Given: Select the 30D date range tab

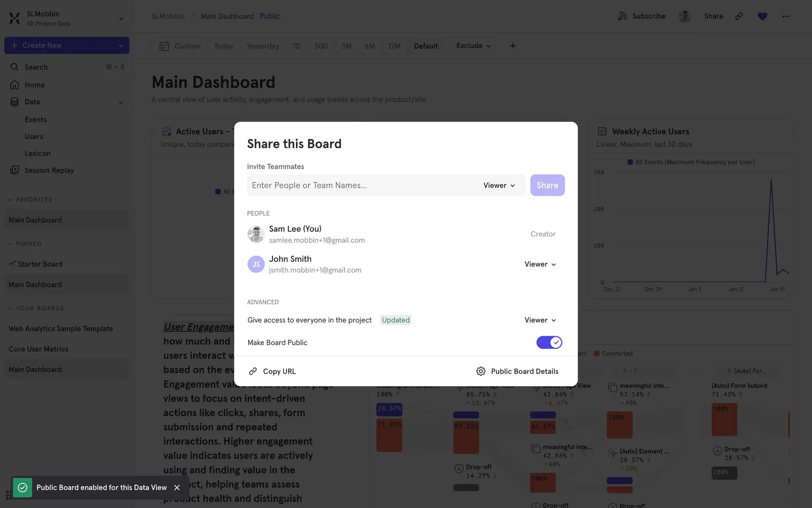Looking at the screenshot, I should 321,46.
